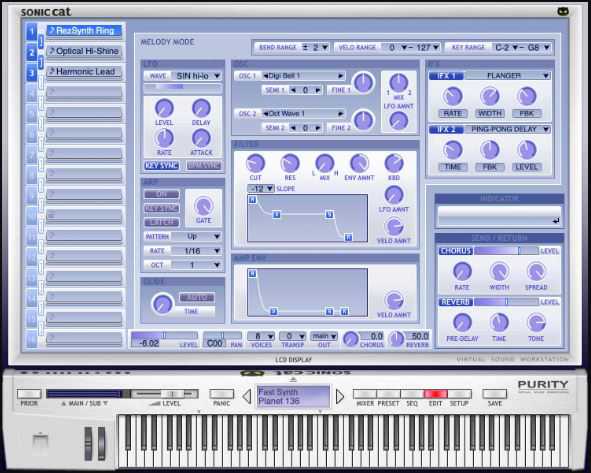591x473 pixels.
Task: Click the filter Env Amnt knob
Action: coord(359,164)
